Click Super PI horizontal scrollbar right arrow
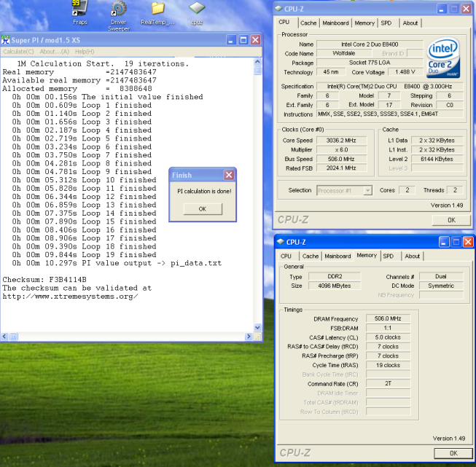The image size is (476, 467). 249,336
